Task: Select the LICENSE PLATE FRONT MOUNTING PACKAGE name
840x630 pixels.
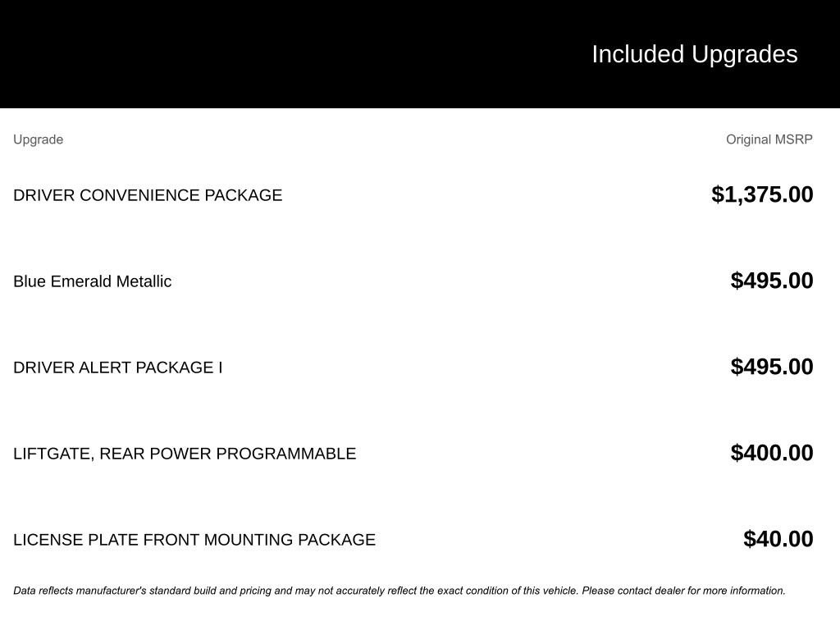Action: point(194,540)
